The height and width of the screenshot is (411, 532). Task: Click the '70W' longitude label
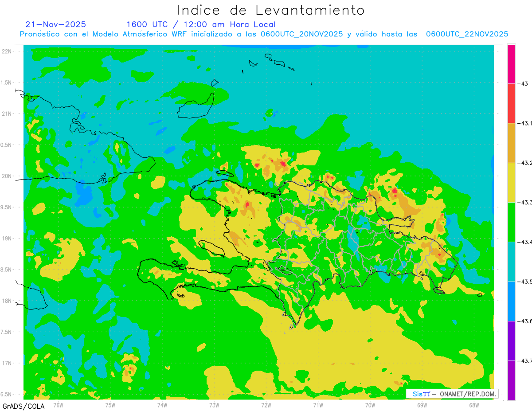pyautogui.click(x=370, y=405)
